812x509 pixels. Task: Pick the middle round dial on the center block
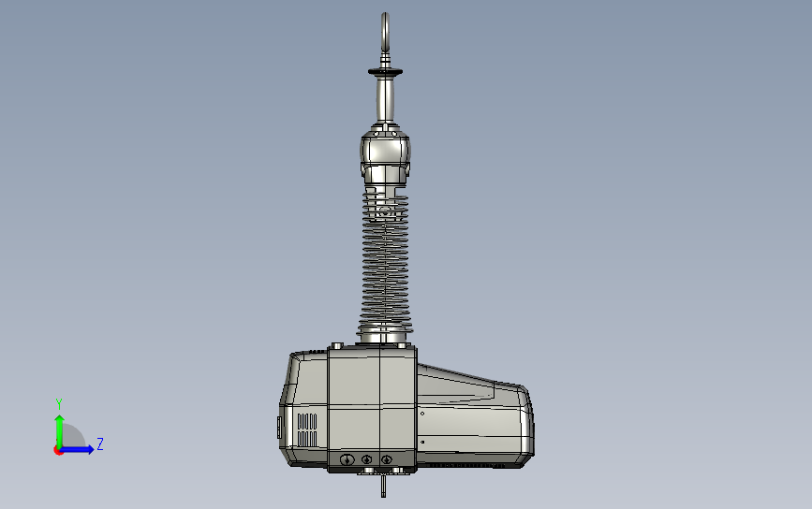[366, 459]
